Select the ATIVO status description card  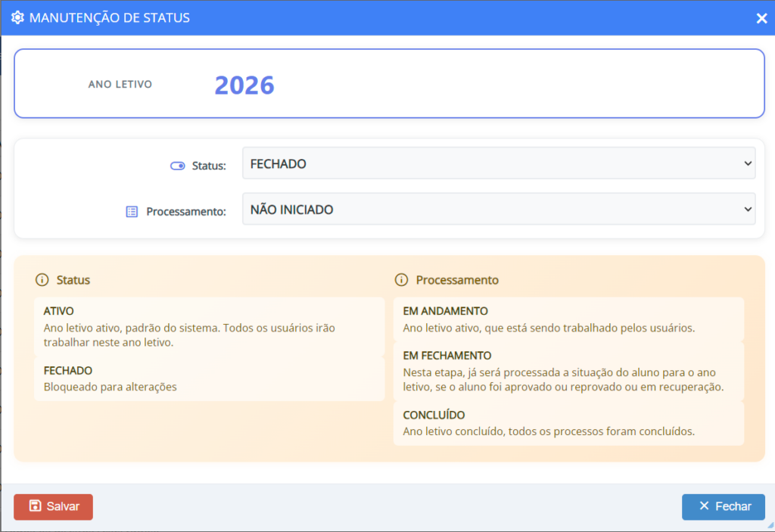tap(209, 327)
